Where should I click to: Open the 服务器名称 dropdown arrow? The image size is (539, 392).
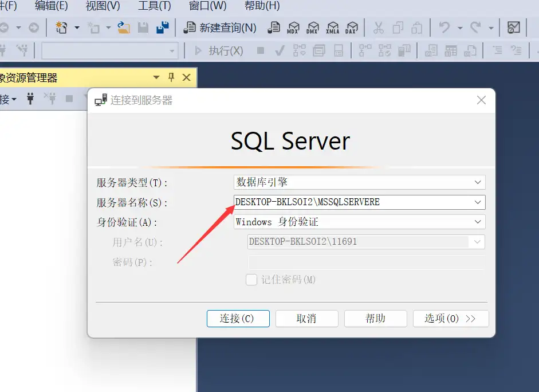pos(478,202)
